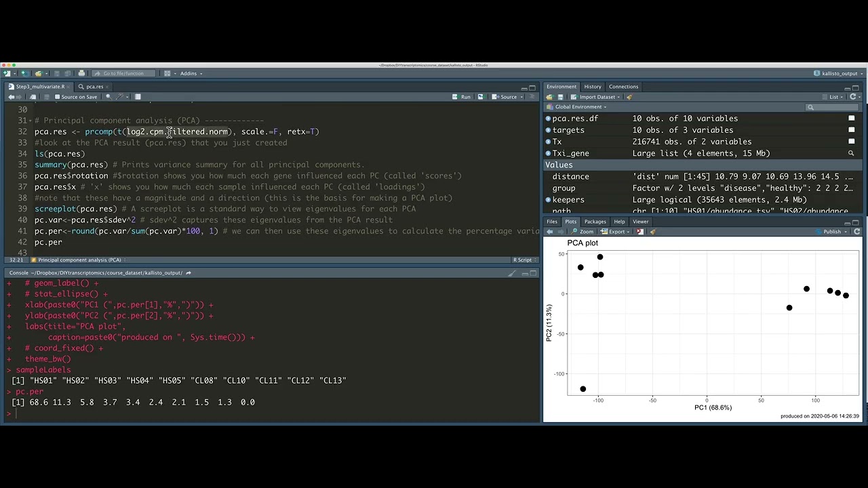Switch to the Viewer tab
This screenshot has width=868, height=488.
tap(641, 222)
